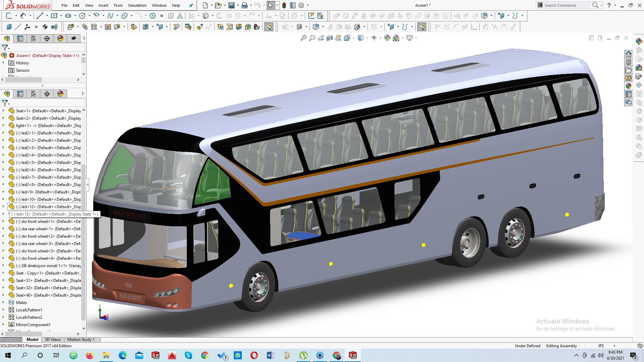Toggle the menu bar pin
The image size is (644, 362).
point(191,5)
